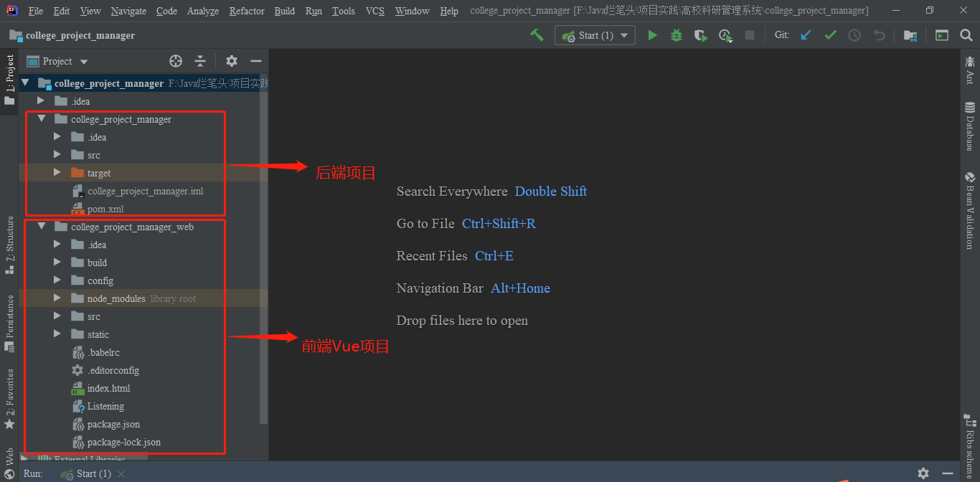
Task: Expand the top-level .idea folder
Action: [41, 101]
